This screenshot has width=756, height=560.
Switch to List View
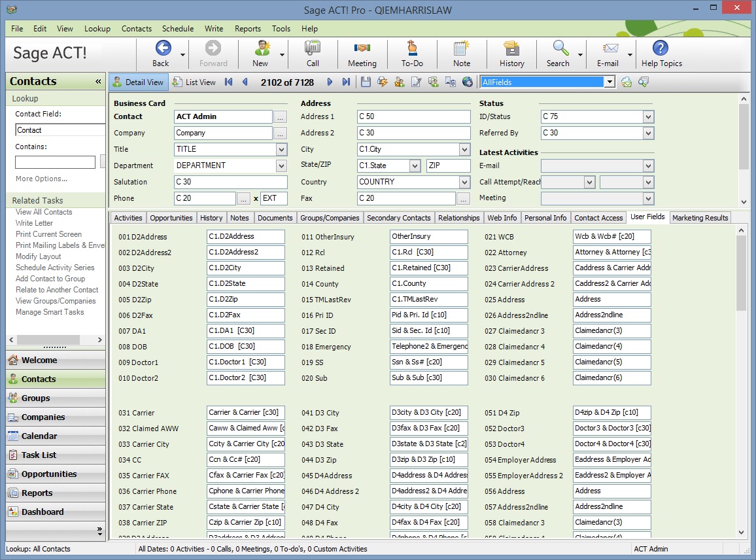[x=195, y=82]
